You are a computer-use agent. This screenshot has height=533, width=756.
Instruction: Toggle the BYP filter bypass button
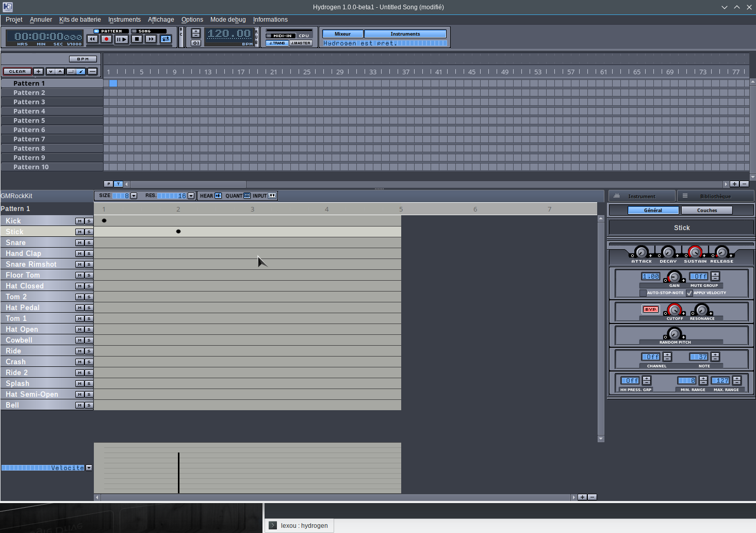651,310
